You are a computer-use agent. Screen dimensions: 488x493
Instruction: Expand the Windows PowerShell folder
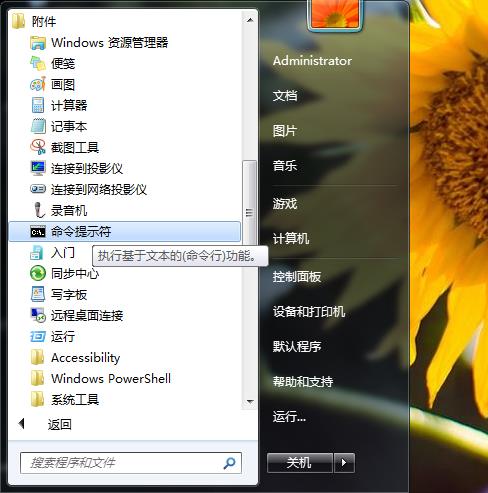pos(100,379)
